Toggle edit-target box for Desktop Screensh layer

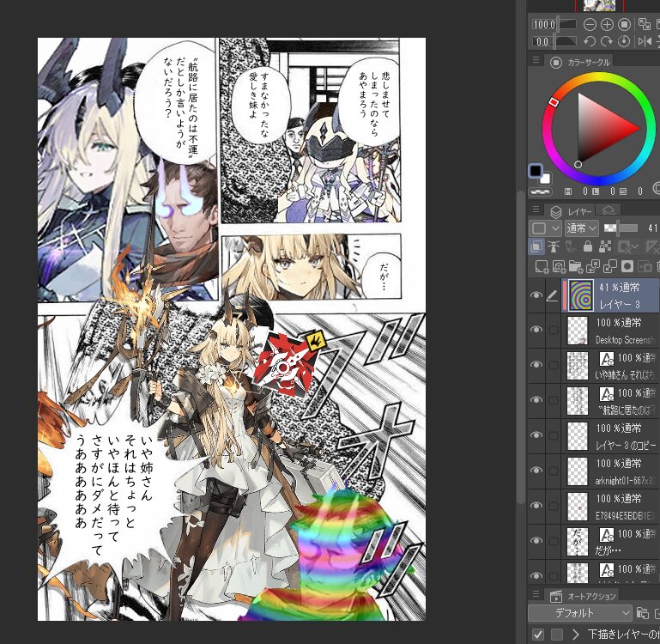pyautogui.click(x=553, y=331)
